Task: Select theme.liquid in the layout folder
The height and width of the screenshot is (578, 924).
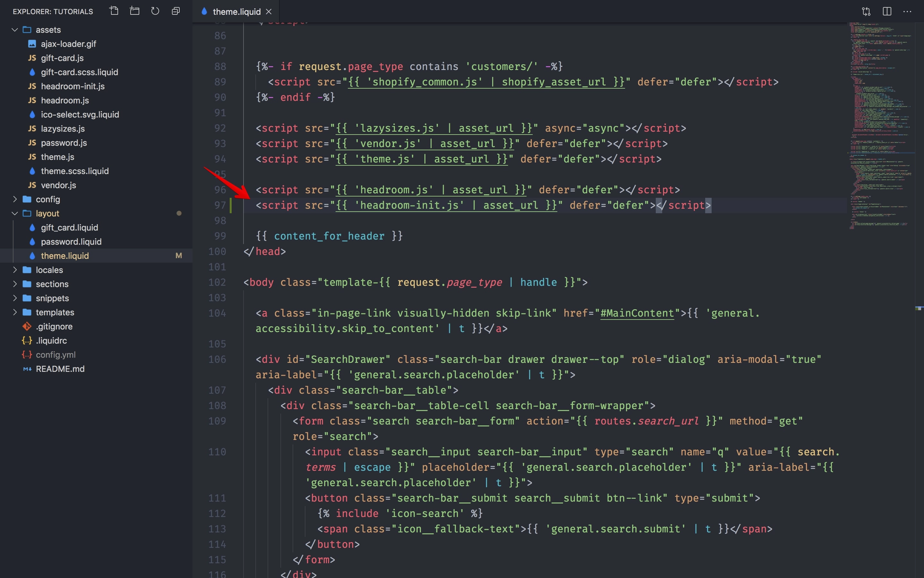Action: pyautogui.click(x=96, y=255)
